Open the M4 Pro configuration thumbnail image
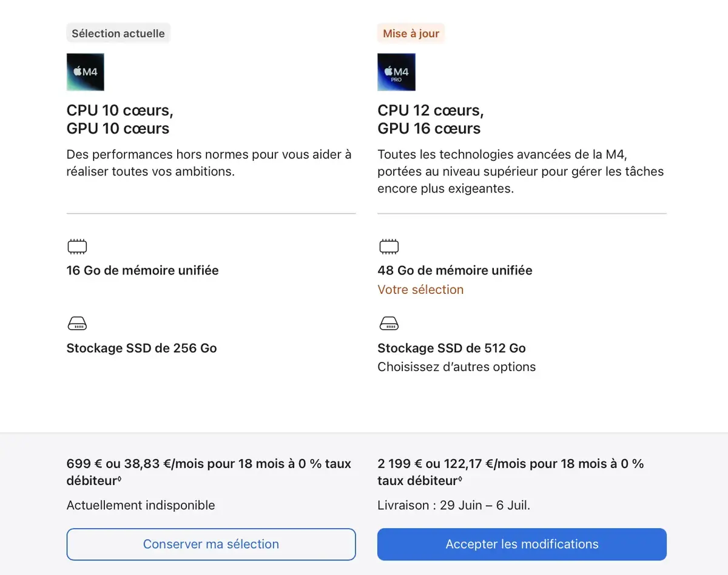Screen dimensions: 728x575 click(396, 71)
